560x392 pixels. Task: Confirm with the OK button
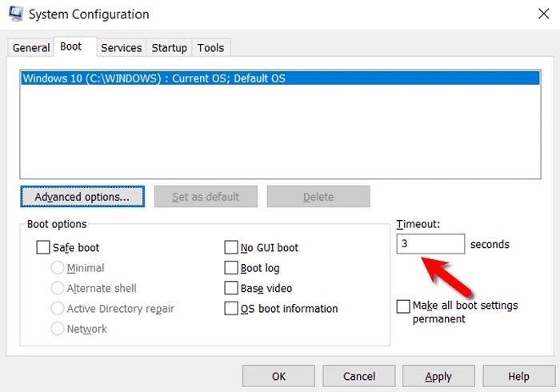(278, 376)
